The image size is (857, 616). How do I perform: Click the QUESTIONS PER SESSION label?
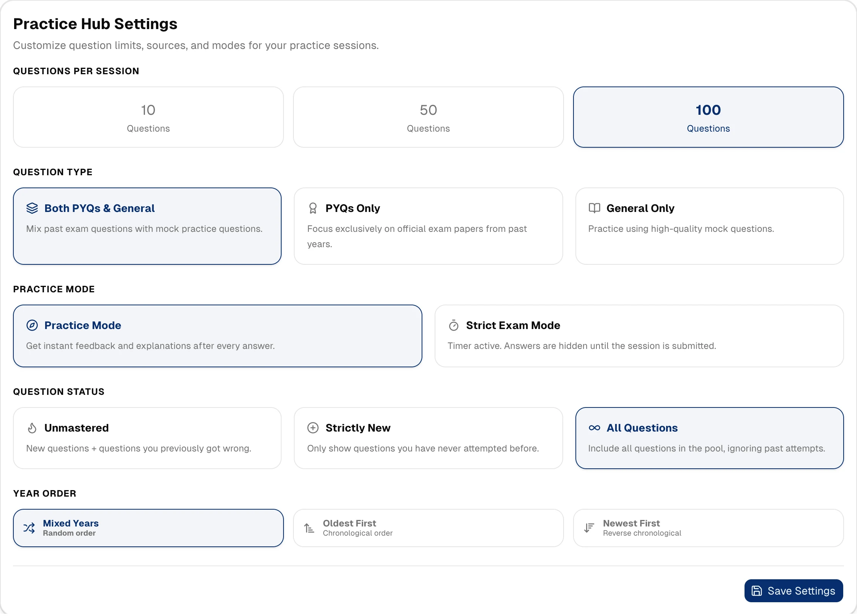pos(76,71)
